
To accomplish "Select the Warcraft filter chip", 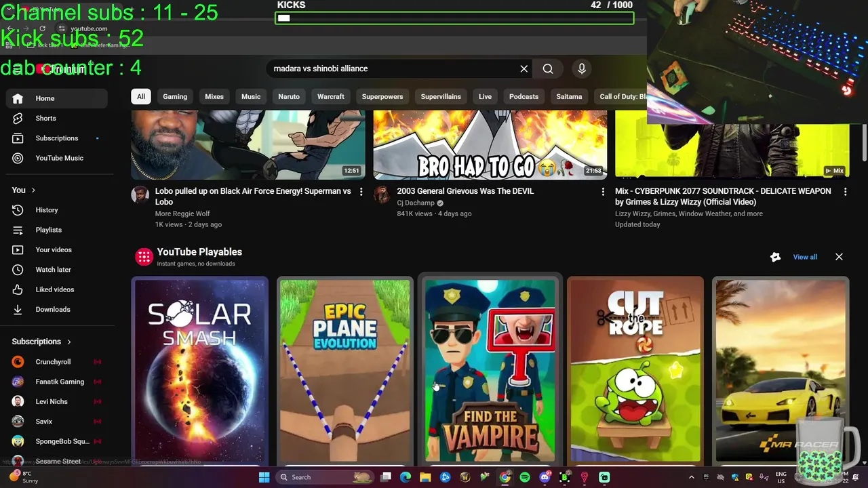I will (x=331, y=96).
